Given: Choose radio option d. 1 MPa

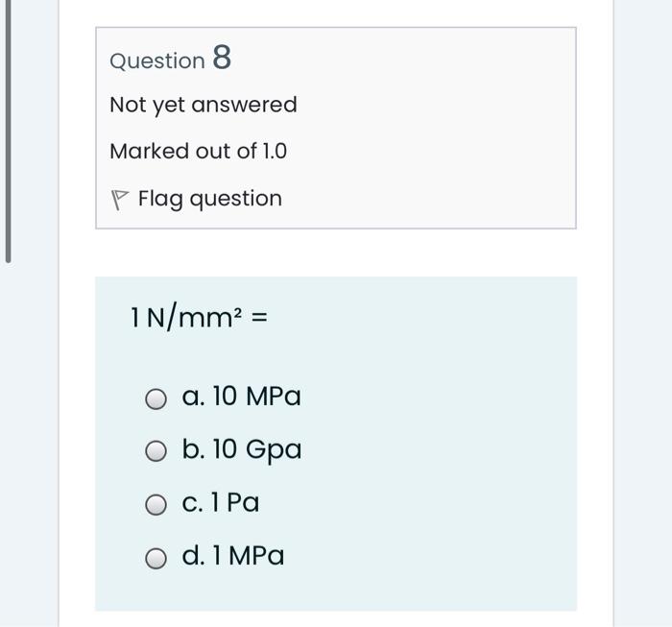Looking at the screenshot, I should pyautogui.click(x=156, y=559).
